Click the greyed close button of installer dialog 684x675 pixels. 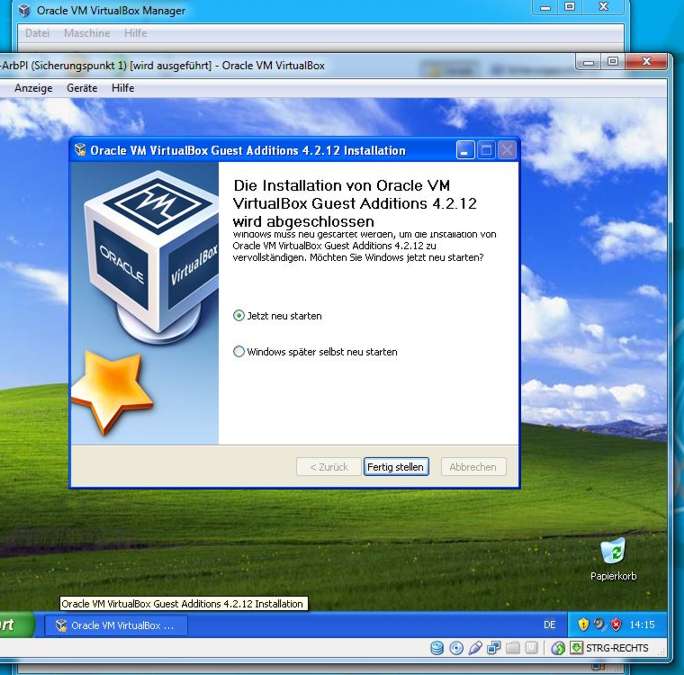(507, 151)
